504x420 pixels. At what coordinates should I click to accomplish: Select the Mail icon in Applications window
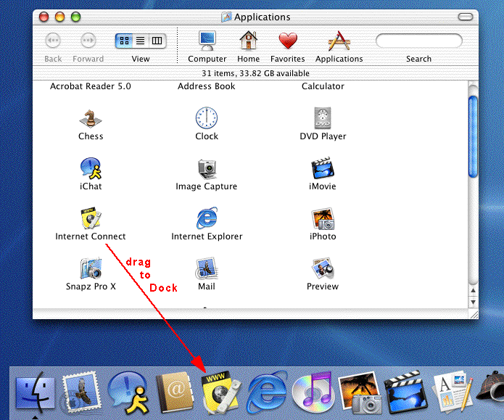[x=207, y=268]
